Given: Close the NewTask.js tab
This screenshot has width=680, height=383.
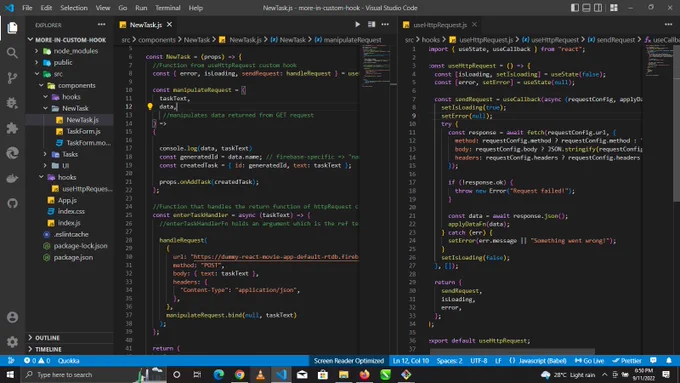Looking at the screenshot, I should coord(170,25).
